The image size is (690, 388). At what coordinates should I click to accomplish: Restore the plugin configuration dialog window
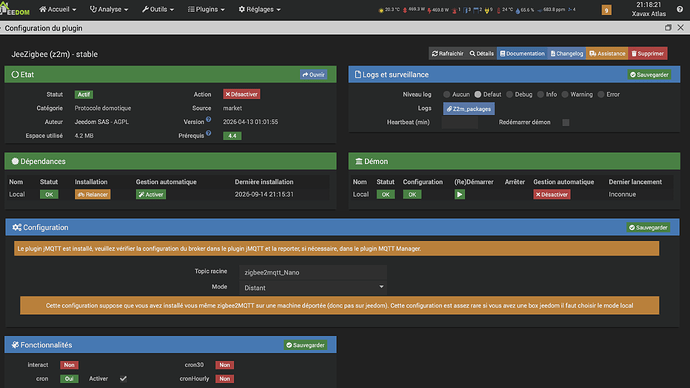(668, 28)
